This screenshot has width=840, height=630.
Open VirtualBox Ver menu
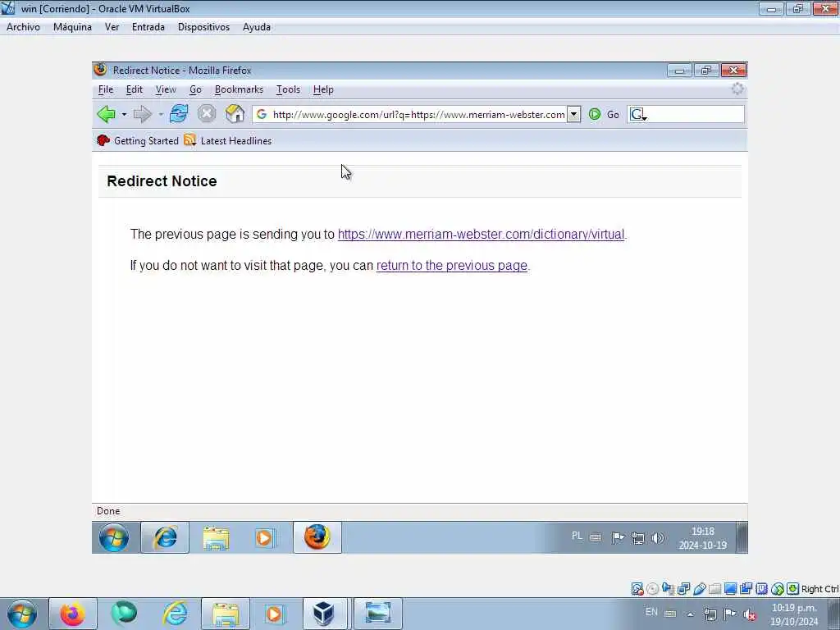(x=112, y=27)
